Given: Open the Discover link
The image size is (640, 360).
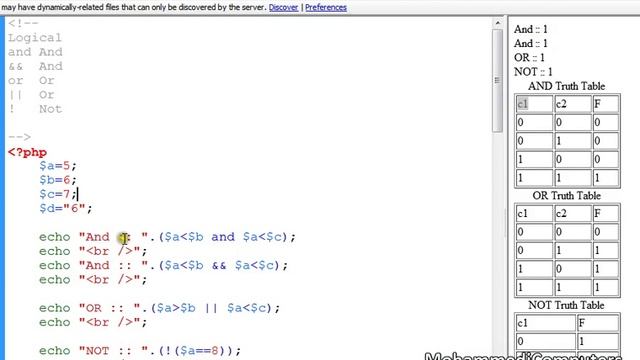Looking at the screenshot, I should 283,7.
